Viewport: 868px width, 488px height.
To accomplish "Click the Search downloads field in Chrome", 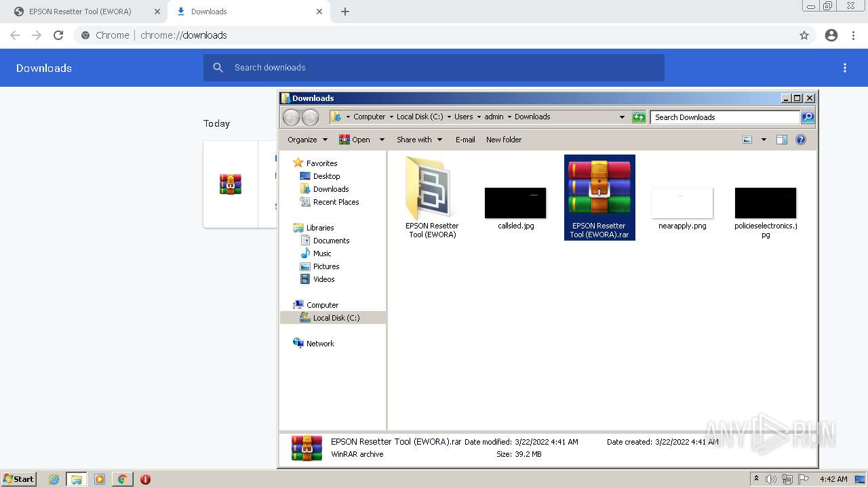I will pos(434,68).
